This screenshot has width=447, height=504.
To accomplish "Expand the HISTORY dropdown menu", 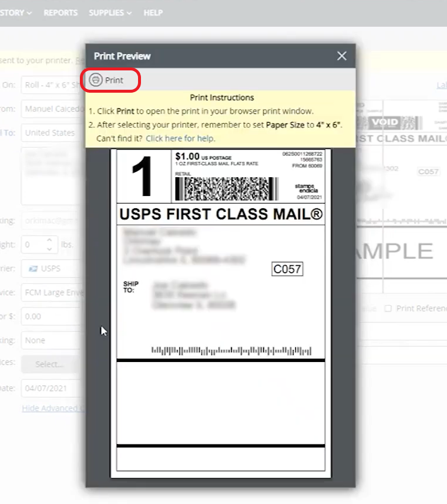I will tap(16, 13).
